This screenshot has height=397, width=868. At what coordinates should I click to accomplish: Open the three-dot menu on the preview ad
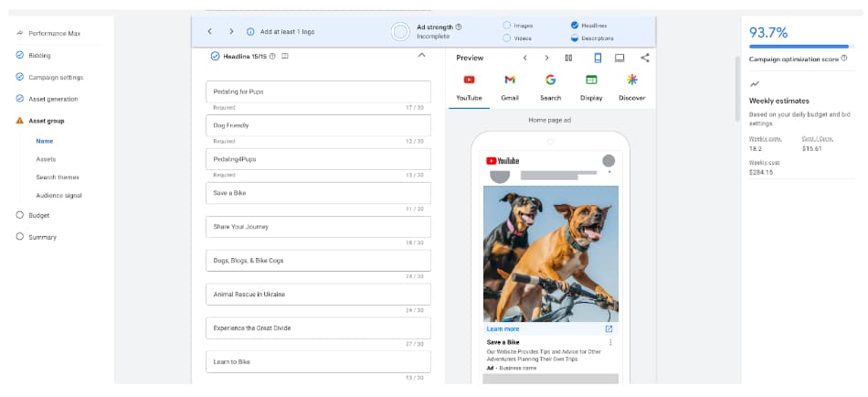(610, 342)
